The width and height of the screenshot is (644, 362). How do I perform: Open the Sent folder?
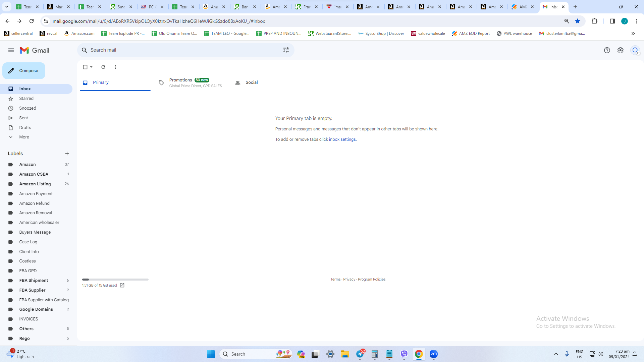(x=36, y=118)
